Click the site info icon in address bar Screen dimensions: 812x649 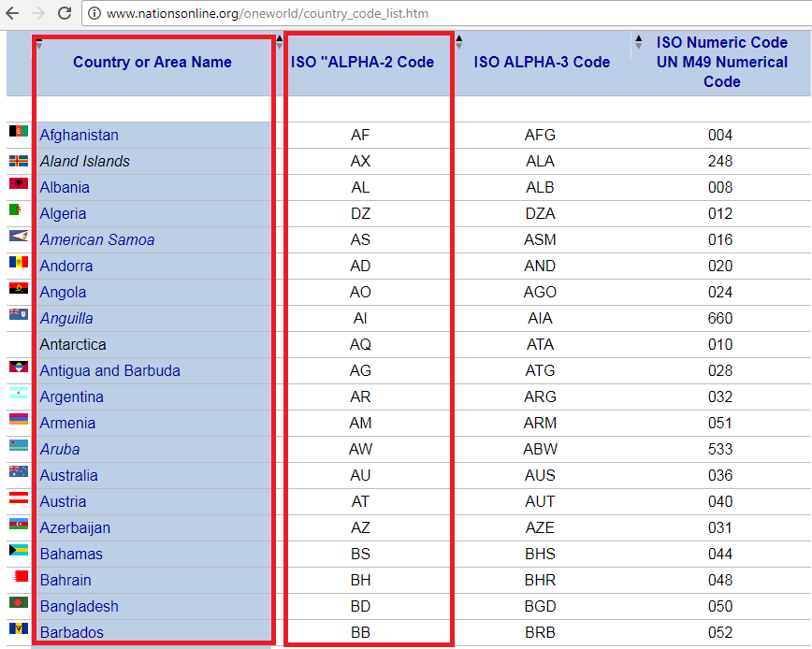point(94,14)
